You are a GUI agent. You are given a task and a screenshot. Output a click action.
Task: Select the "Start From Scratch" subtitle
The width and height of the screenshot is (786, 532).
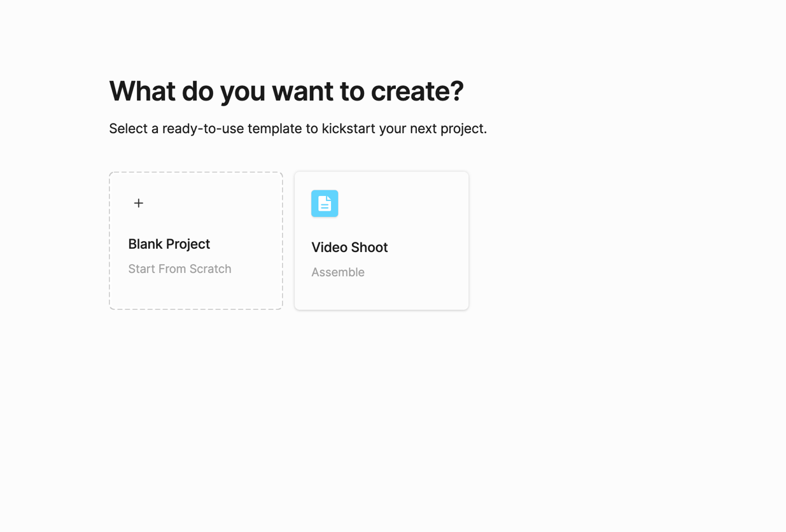coord(179,269)
